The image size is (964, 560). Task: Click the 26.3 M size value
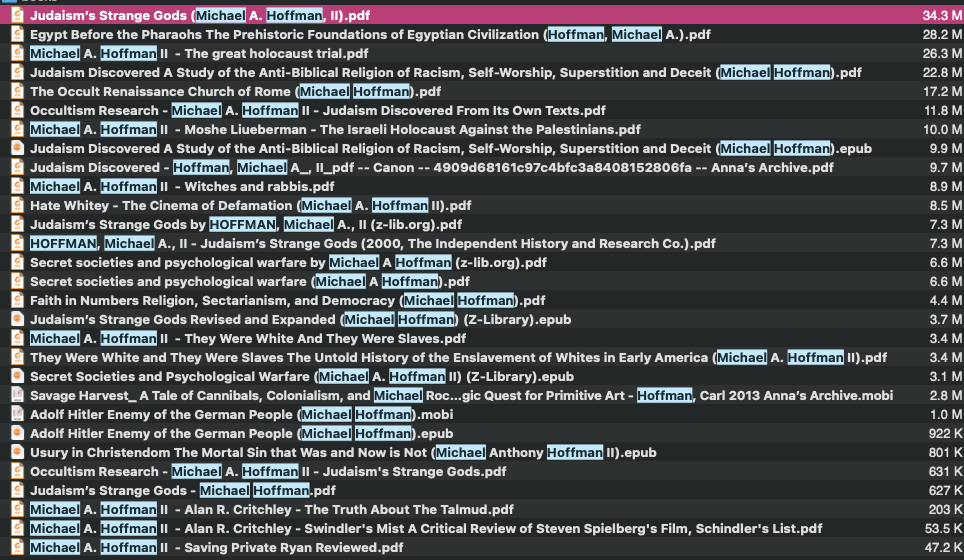pyautogui.click(x=942, y=53)
